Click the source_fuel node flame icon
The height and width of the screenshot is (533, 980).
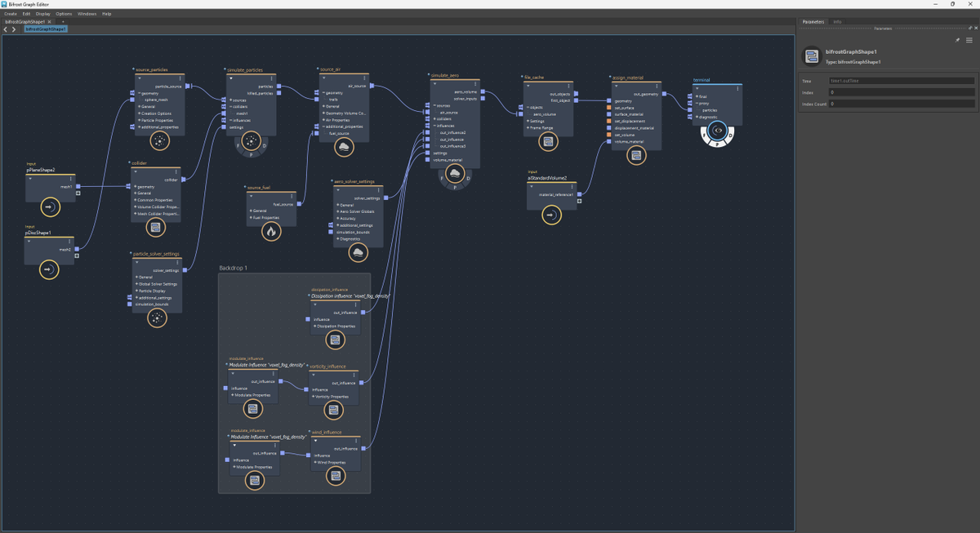click(271, 232)
